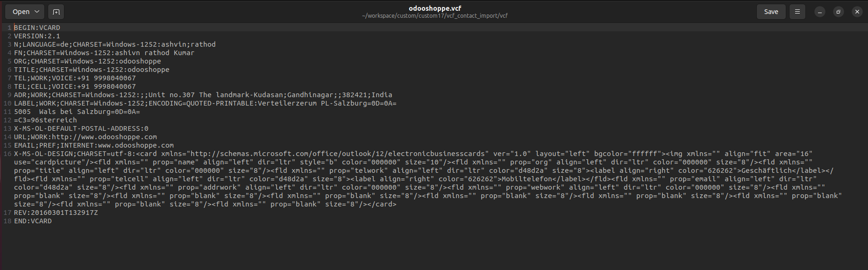Click the N;LANGUAGE=de line with ashvin;rathod
The width and height of the screenshot is (868, 270).
(x=115, y=44)
